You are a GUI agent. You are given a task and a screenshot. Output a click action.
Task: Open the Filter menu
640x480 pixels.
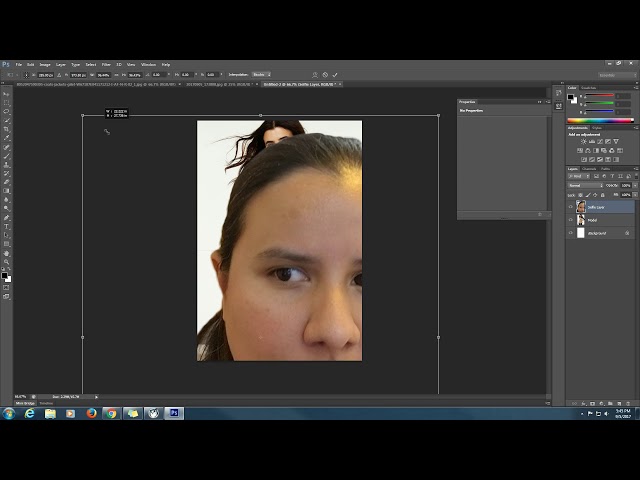106,64
